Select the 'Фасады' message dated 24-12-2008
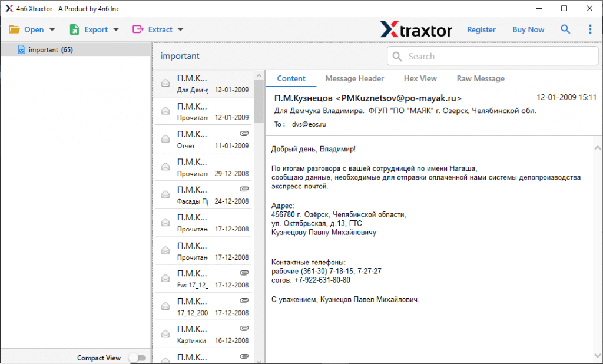The width and height of the screenshot is (603, 364). [204, 195]
